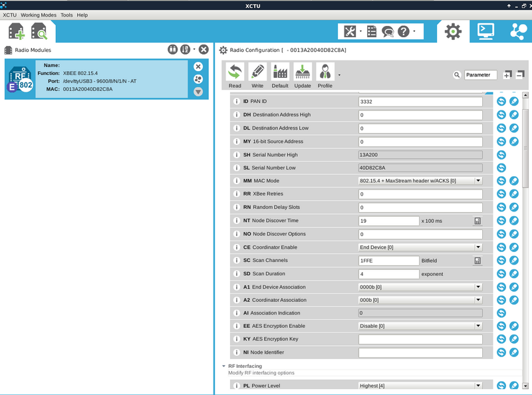Click the Update firmware icon

303,74
